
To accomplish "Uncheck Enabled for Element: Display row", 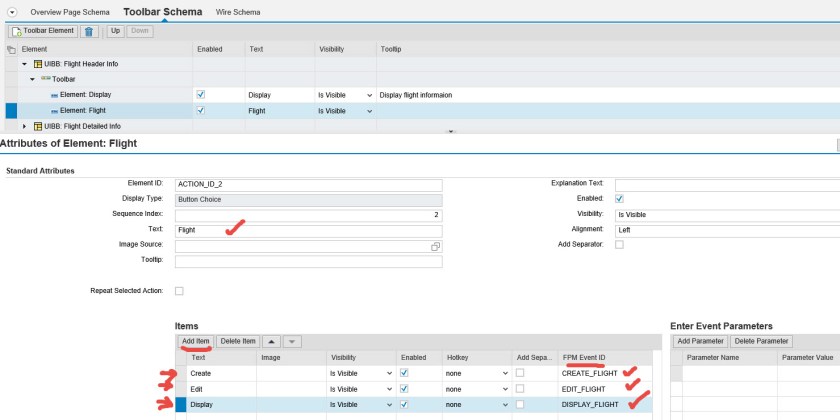I will [x=201, y=94].
